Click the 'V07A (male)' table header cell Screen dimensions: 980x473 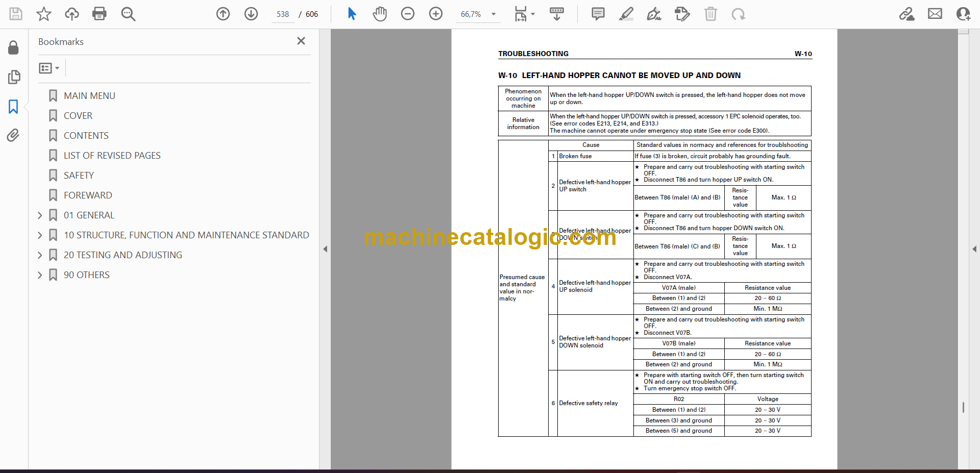pos(678,288)
